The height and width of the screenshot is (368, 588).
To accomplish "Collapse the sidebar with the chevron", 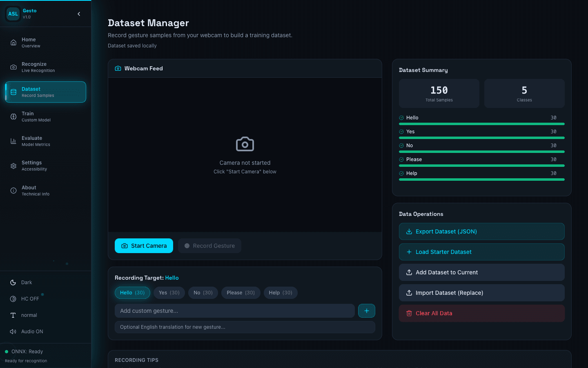I will point(79,14).
